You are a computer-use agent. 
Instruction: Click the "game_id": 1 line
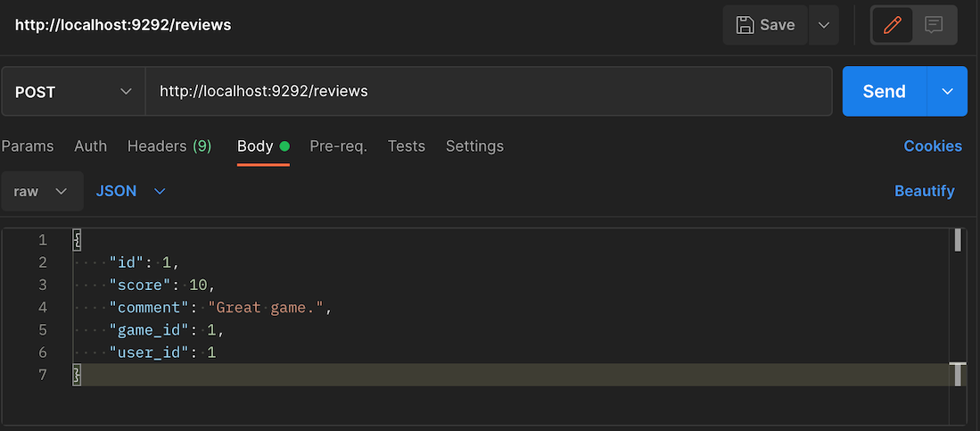point(166,329)
